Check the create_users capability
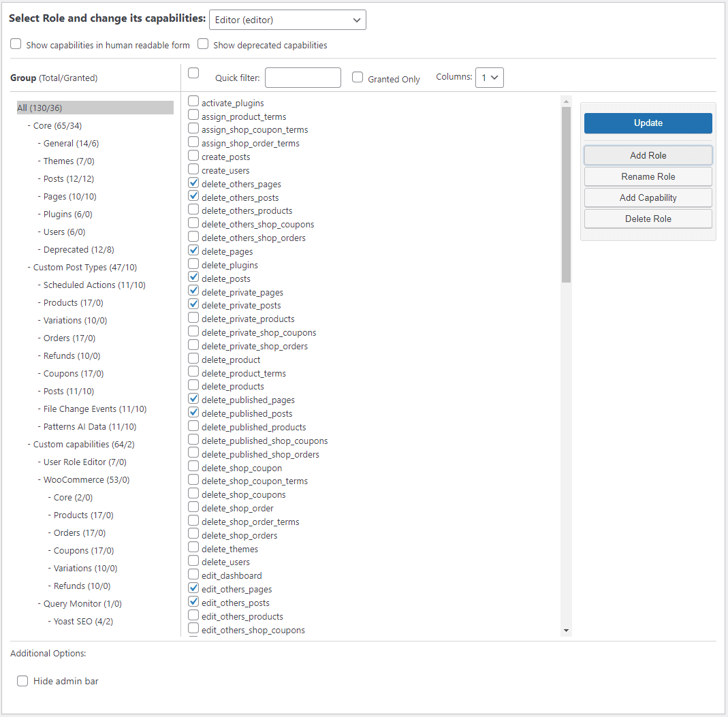728x717 pixels. pyautogui.click(x=193, y=170)
